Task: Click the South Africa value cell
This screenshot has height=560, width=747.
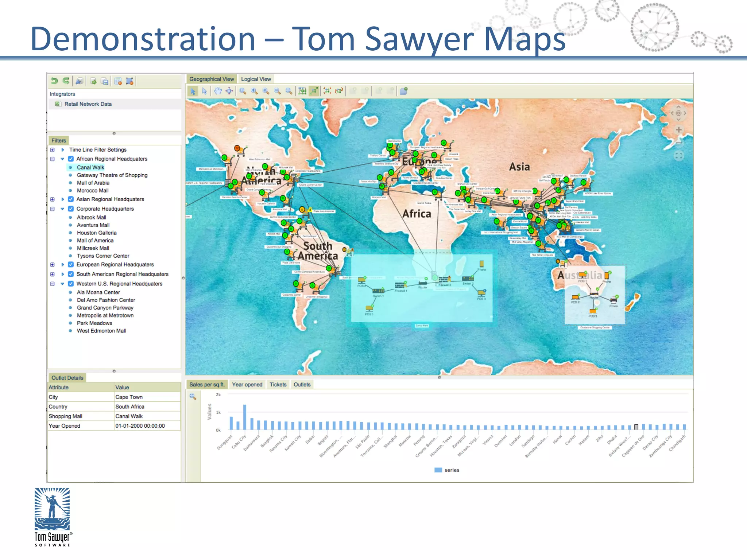Action: click(x=147, y=407)
